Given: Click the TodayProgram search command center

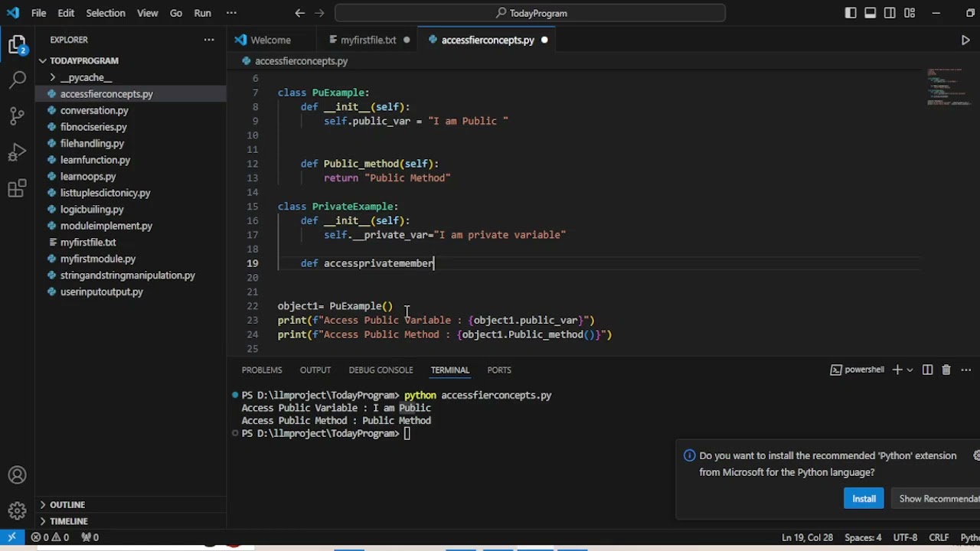Looking at the screenshot, I should pyautogui.click(x=531, y=13).
